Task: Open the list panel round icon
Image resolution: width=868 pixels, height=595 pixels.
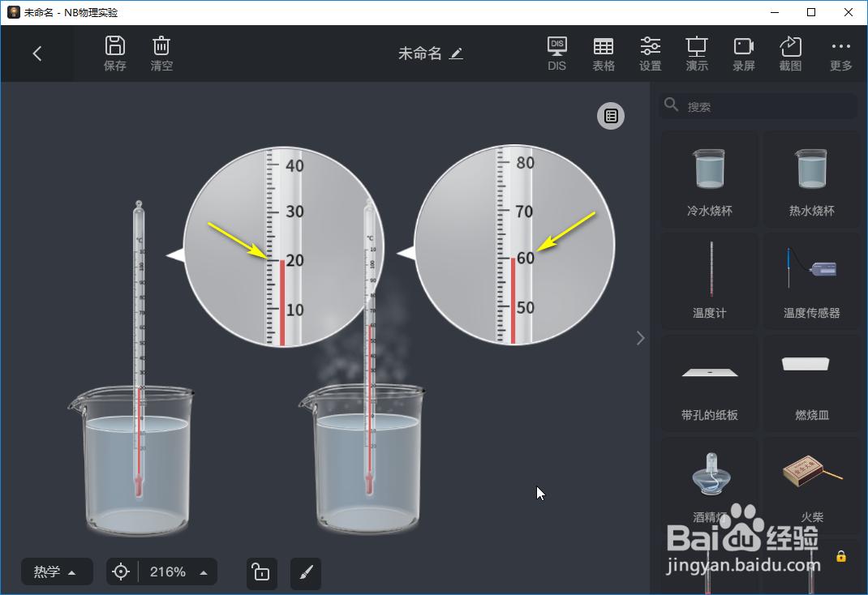Action: (611, 116)
